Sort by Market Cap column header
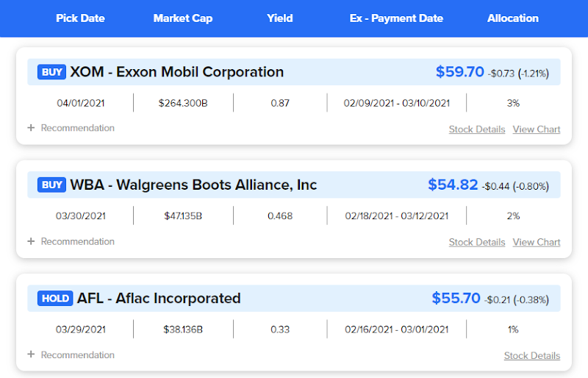 pos(183,18)
